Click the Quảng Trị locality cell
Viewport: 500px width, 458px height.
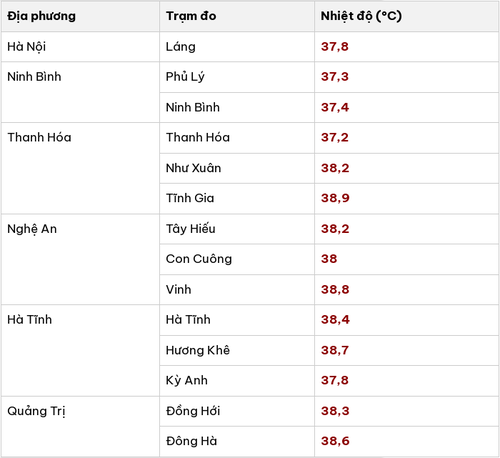[x=80, y=426]
